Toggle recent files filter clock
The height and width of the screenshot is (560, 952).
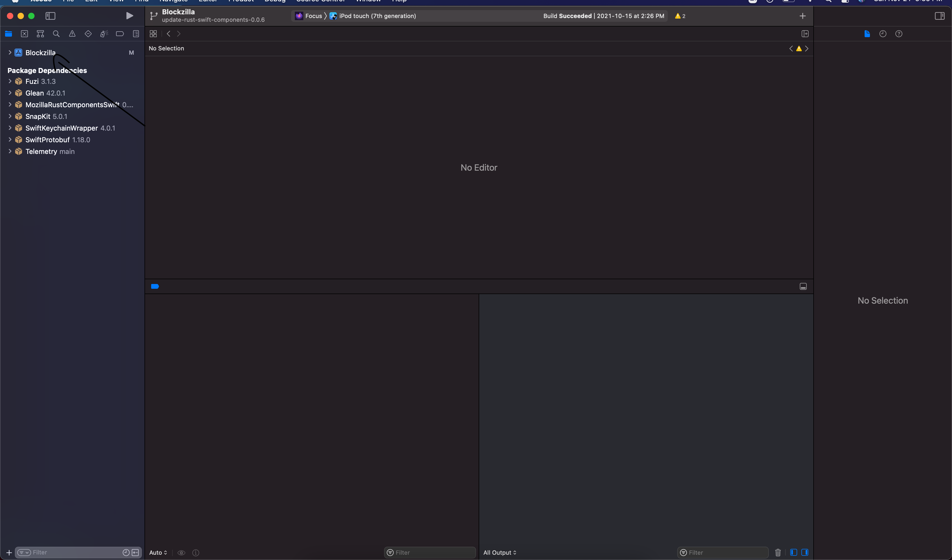coord(126,553)
